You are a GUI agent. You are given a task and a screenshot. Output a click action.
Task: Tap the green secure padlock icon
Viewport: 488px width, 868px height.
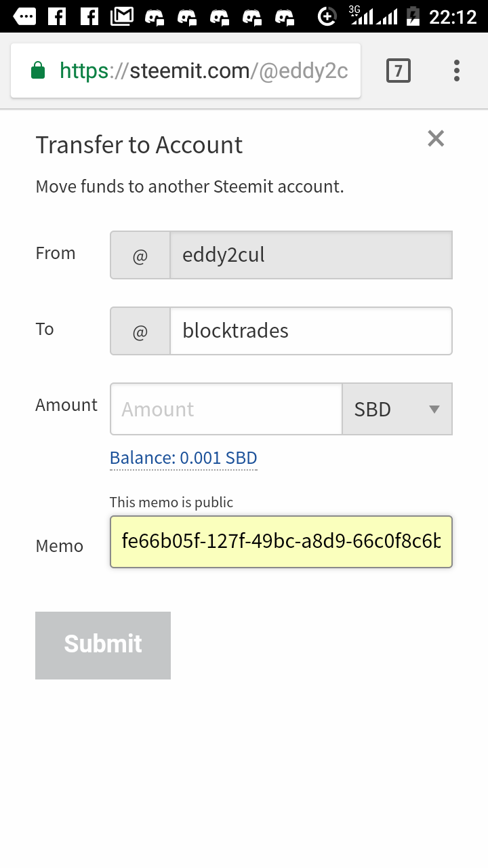(x=38, y=70)
